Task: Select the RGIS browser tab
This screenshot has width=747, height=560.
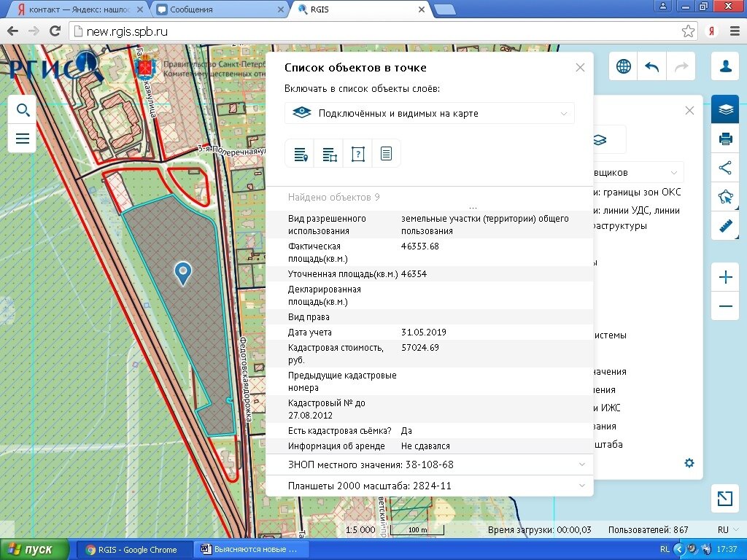Action: point(360,9)
